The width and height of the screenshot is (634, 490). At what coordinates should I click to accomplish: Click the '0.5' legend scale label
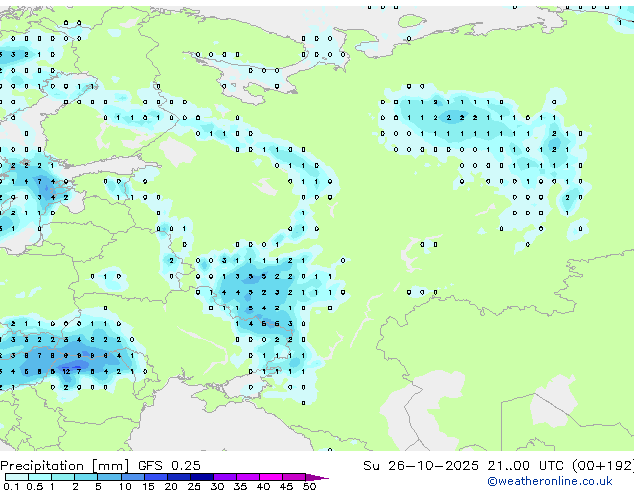pos(34,486)
